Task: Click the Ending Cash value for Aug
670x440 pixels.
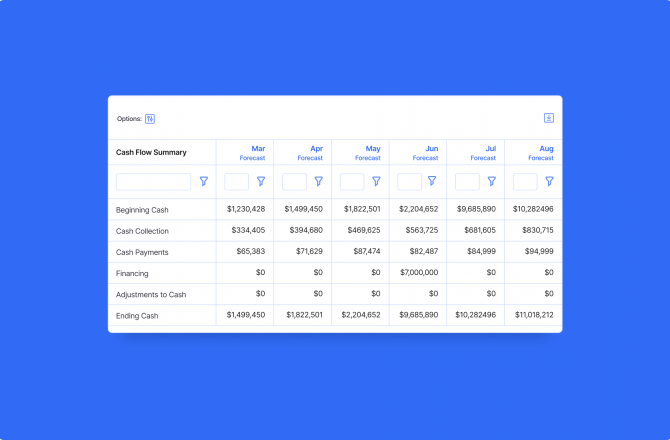Action: [533, 315]
